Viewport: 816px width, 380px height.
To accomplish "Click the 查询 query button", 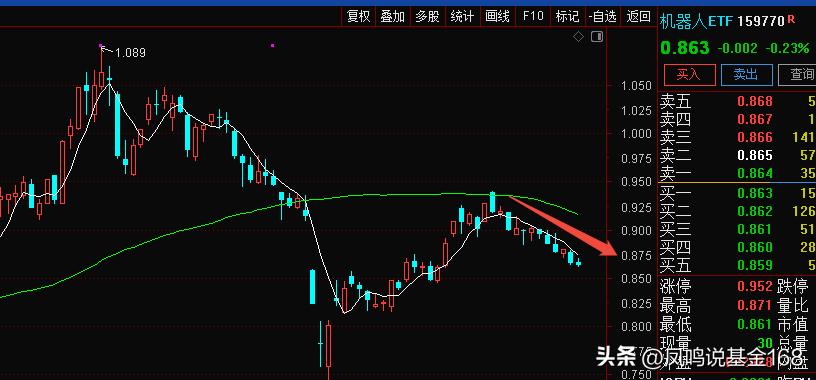I will [x=798, y=75].
